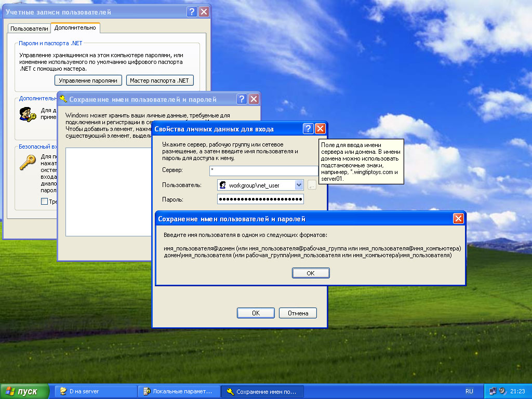The width and height of the screenshot is (532, 399).
Task: Click the gold key icon under Безопасный вход
Action: tap(28, 163)
